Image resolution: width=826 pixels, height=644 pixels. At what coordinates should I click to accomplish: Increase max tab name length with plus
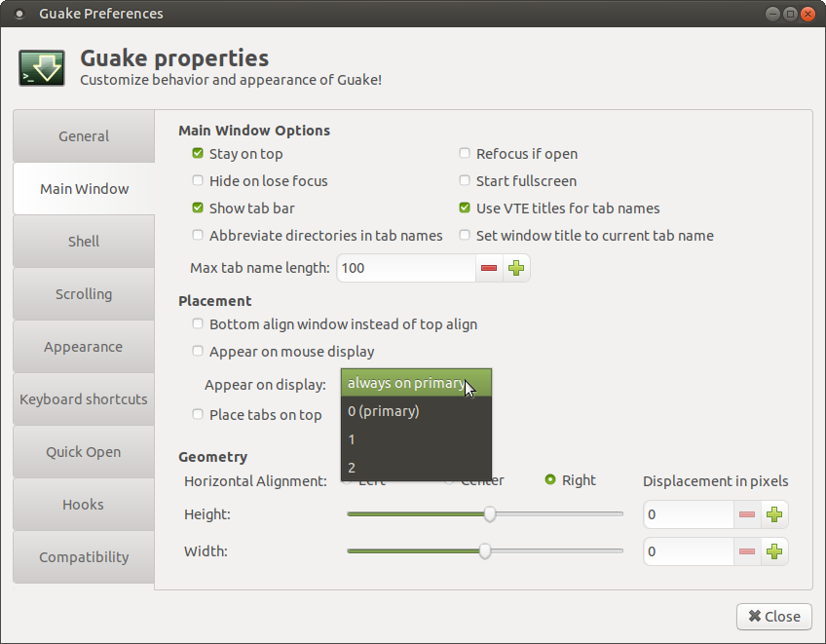[516, 268]
